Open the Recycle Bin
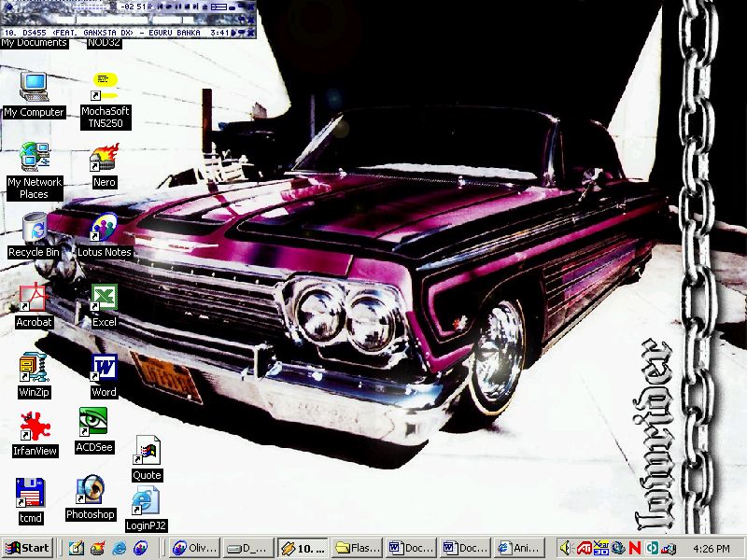The width and height of the screenshot is (747, 560). coord(34,228)
